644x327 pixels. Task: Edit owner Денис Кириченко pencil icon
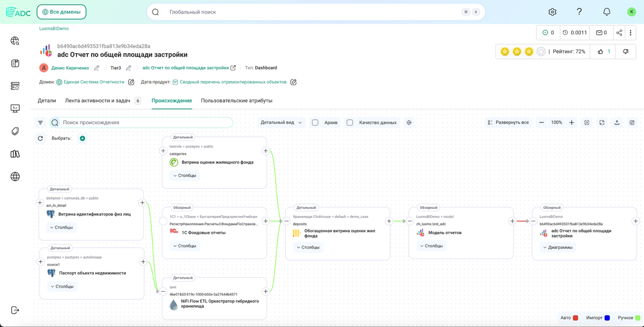tap(96, 68)
